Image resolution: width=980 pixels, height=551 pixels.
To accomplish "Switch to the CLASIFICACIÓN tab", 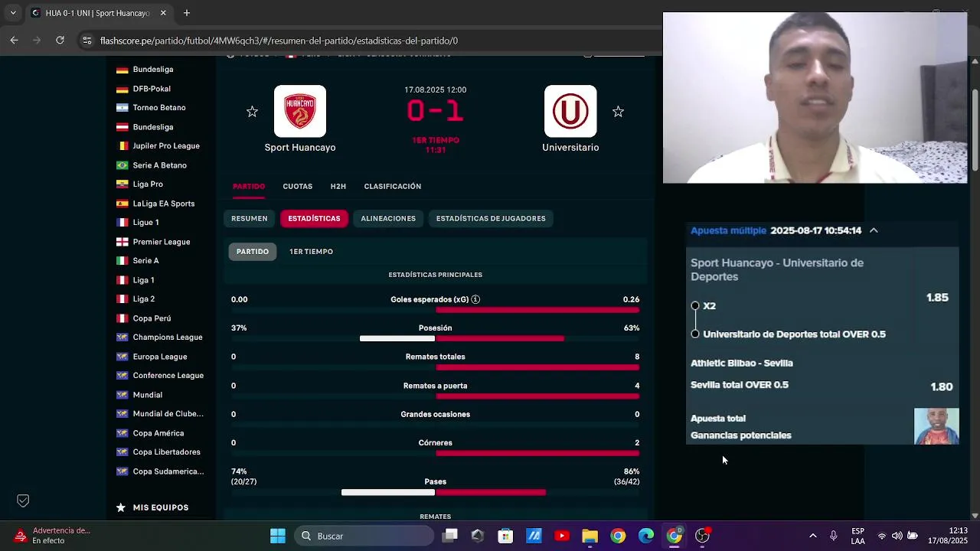I will [x=393, y=187].
